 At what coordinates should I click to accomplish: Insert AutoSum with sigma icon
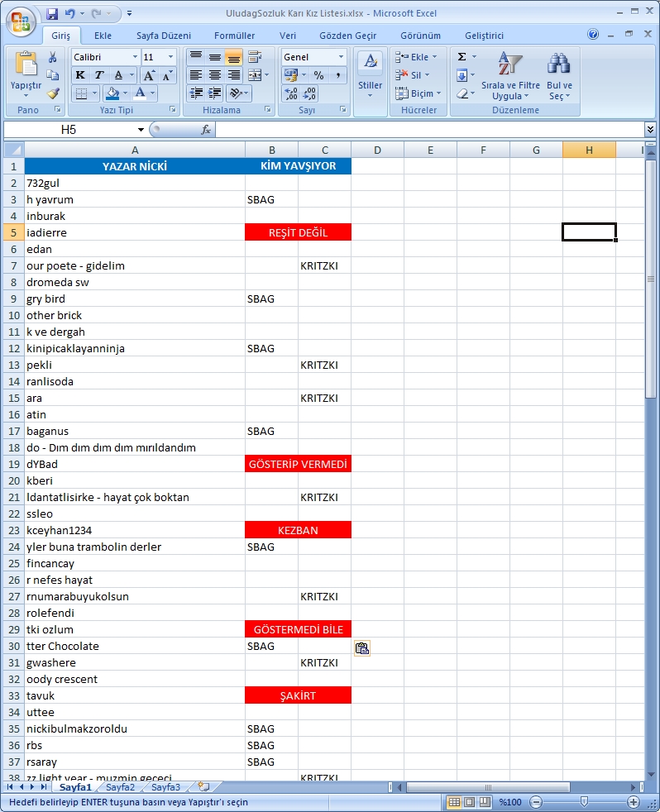(x=462, y=57)
